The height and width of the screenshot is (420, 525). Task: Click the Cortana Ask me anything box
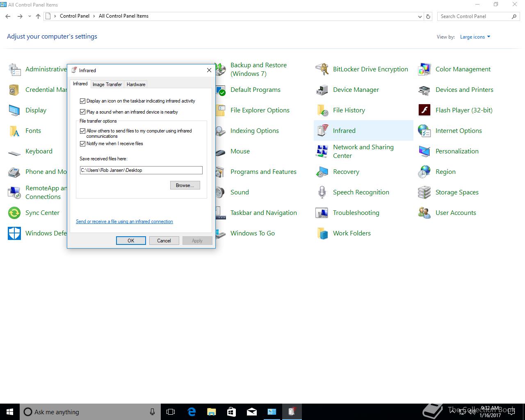coord(90,412)
